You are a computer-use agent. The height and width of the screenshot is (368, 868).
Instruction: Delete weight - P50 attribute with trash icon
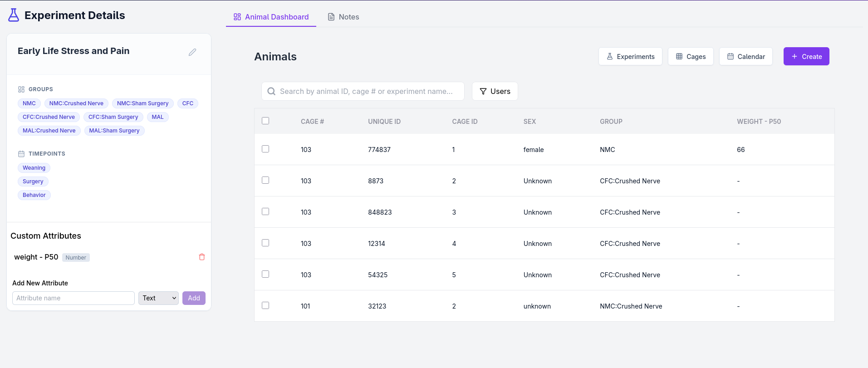coord(202,257)
